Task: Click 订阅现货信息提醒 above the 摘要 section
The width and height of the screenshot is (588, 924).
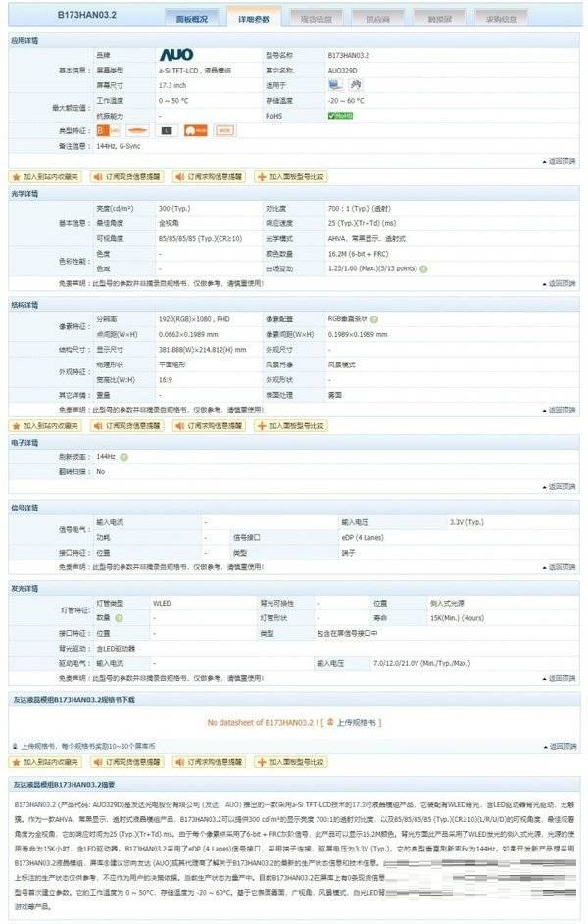Action: (127, 762)
